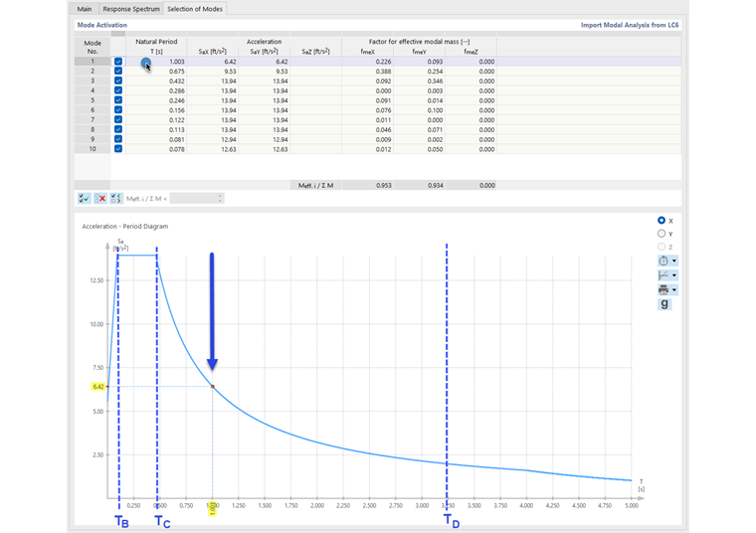Image resolution: width=756 pixels, height=533 pixels.
Task: Click the diagram axes settings icon
Action: pyautogui.click(x=662, y=275)
